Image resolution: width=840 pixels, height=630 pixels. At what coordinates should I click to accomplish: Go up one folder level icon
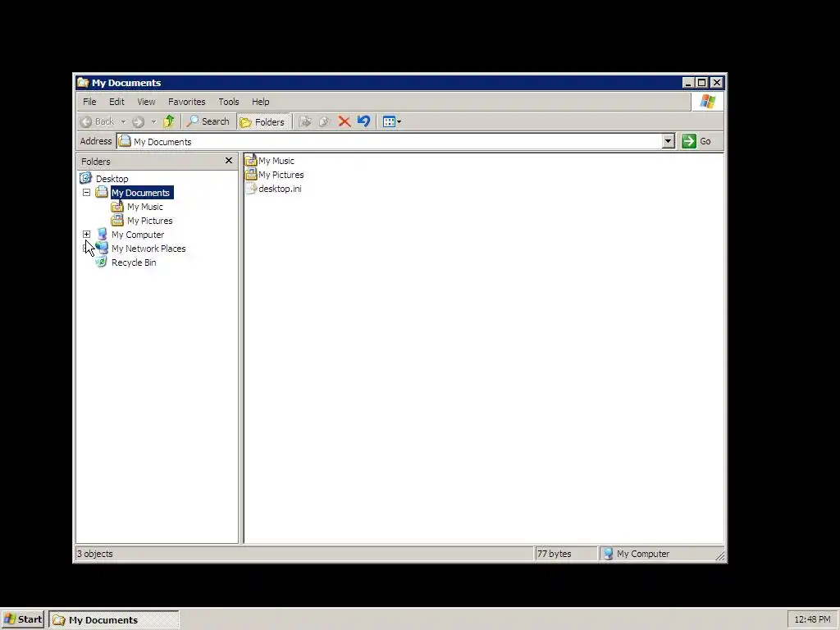pyautogui.click(x=169, y=121)
